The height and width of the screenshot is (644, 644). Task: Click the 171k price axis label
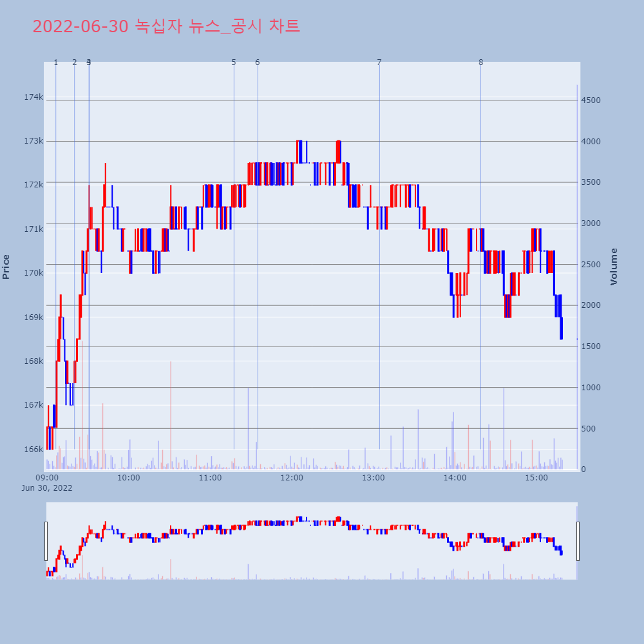(x=33, y=229)
